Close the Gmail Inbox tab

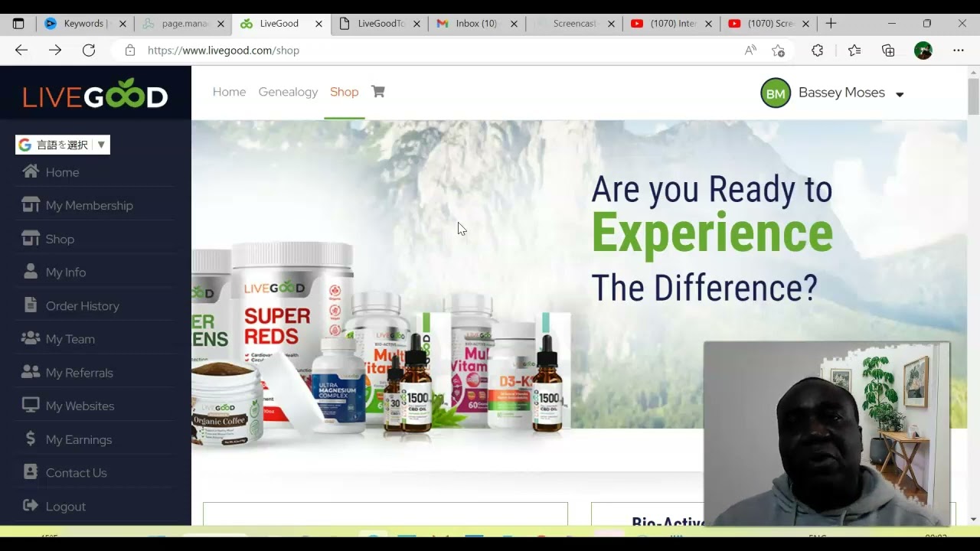coord(514,24)
